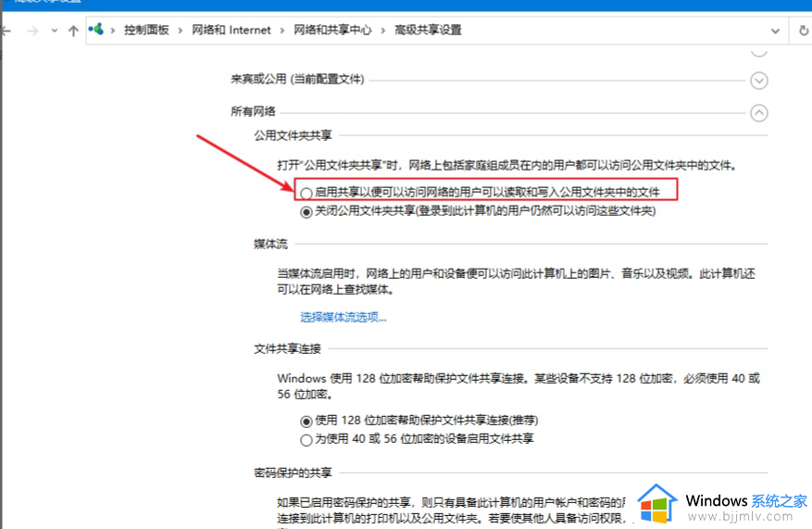812x529 pixels.
Task: Open 网络和 Internet breadcrumb
Action: tap(231, 30)
